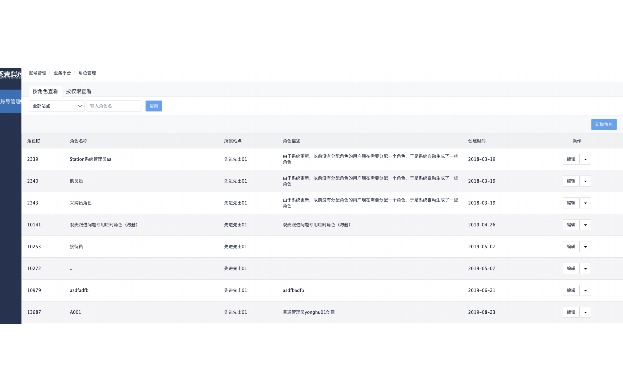623x392 pixels.
Task: Click the edit button in the asdfsdfs row
Action: click(571, 290)
